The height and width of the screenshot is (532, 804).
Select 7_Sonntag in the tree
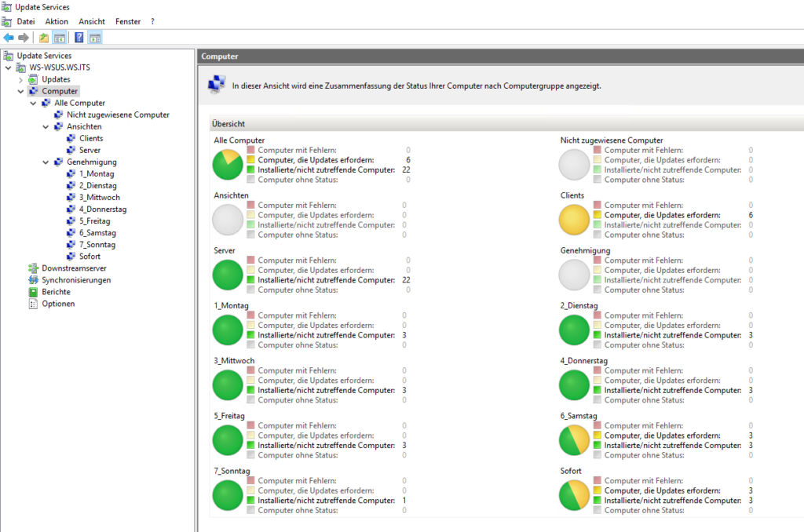point(97,245)
